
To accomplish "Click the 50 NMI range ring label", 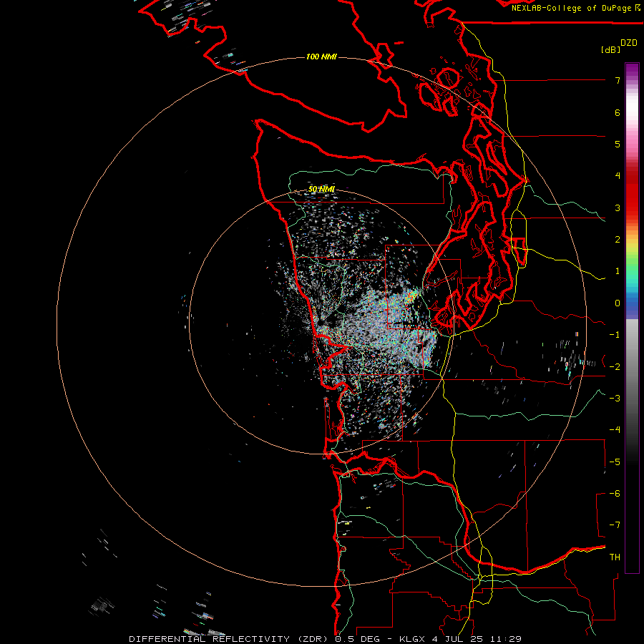I will tap(321, 189).
